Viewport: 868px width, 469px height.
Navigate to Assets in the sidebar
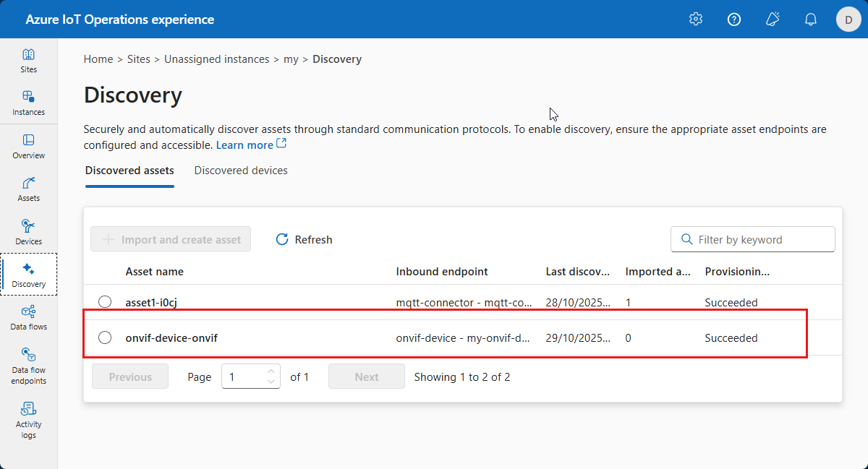tap(28, 189)
